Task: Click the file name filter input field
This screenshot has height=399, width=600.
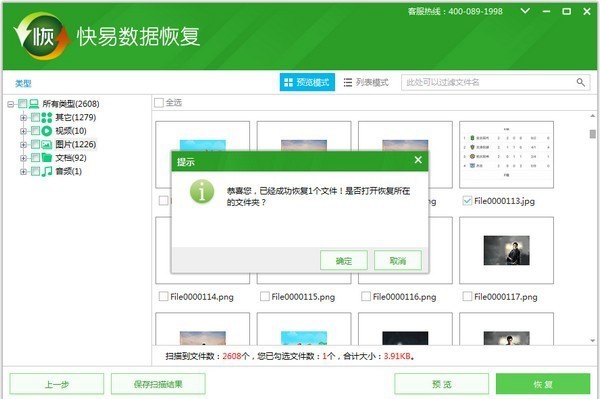Action: click(490, 82)
